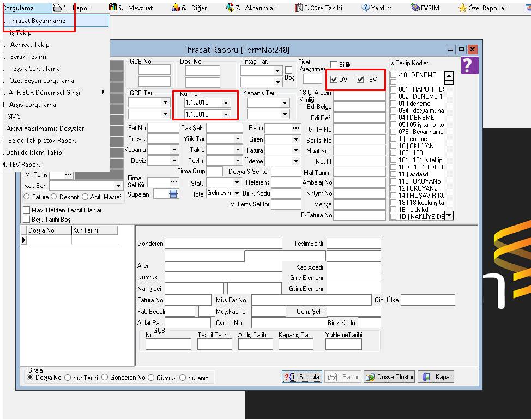The width and height of the screenshot is (531, 420).
Task: Click the EVRIM book icon
Action: [x=415, y=8]
